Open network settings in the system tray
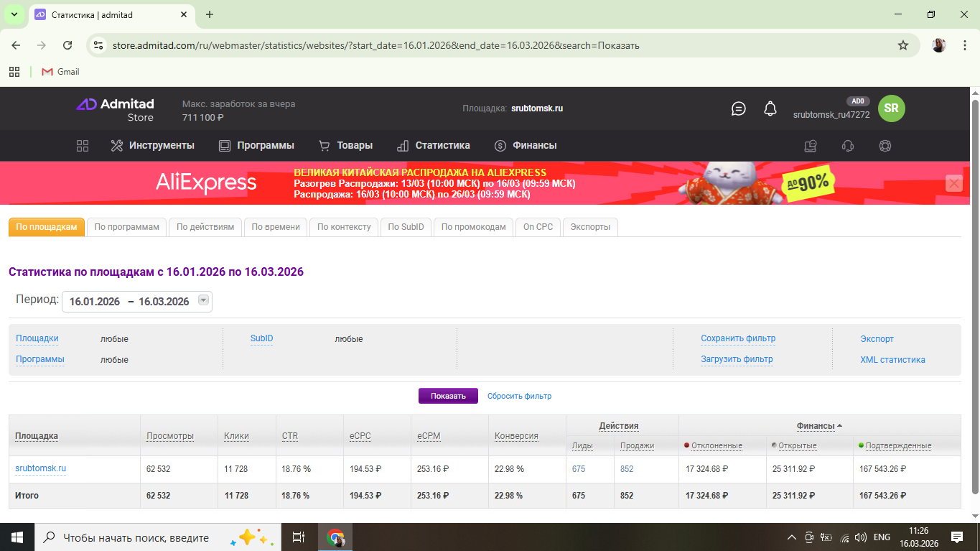Image resolution: width=980 pixels, height=551 pixels. click(x=844, y=537)
